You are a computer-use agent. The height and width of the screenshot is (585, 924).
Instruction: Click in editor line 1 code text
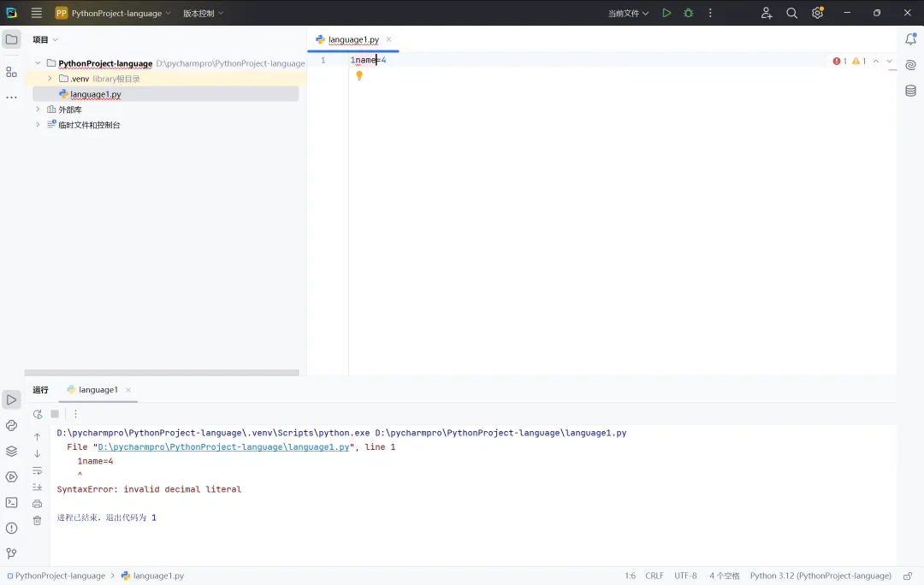click(x=368, y=60)
